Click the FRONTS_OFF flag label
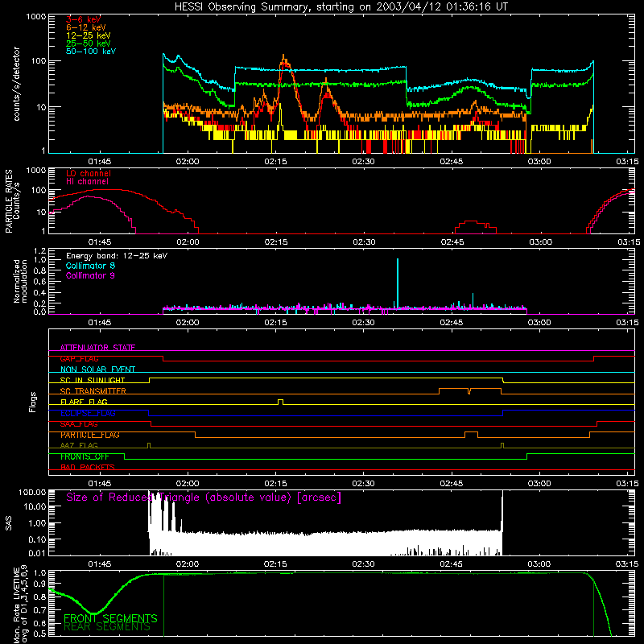The height and width of the screenshot is (644, 644). click(x=85, y=456)
